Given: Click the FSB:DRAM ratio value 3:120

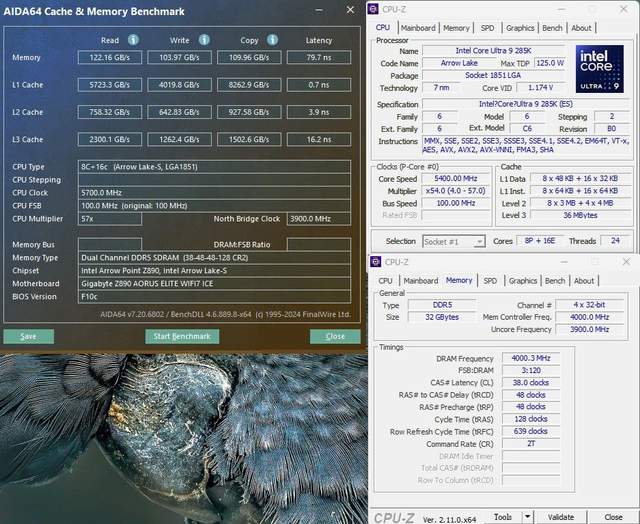Looking at the screenshot, I should pos(531,370).
